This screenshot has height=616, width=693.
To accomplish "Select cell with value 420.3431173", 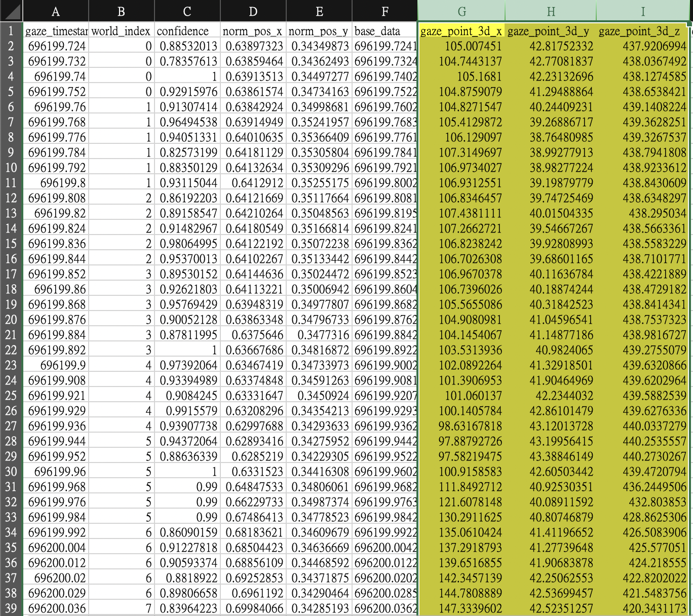I will [642, 608].
